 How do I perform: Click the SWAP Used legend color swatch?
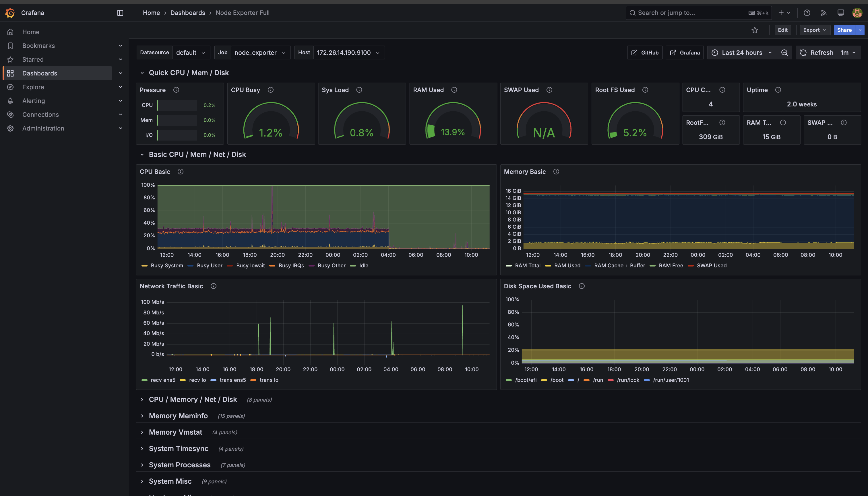(x=690, y=266)
